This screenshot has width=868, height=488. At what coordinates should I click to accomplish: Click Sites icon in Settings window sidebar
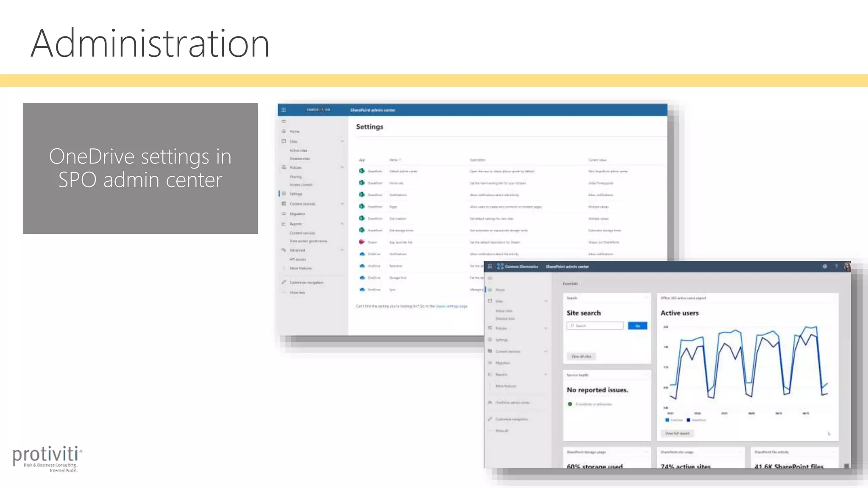tap(284, 141)
